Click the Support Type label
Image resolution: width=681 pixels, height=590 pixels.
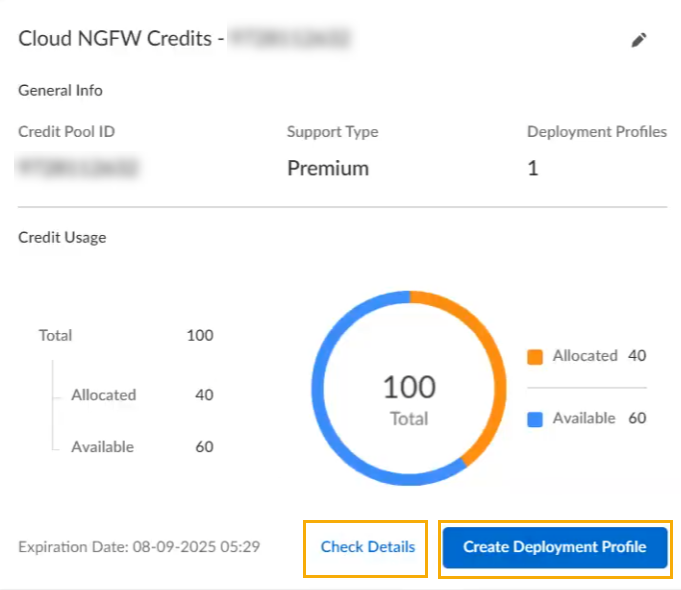pos(332,132)
